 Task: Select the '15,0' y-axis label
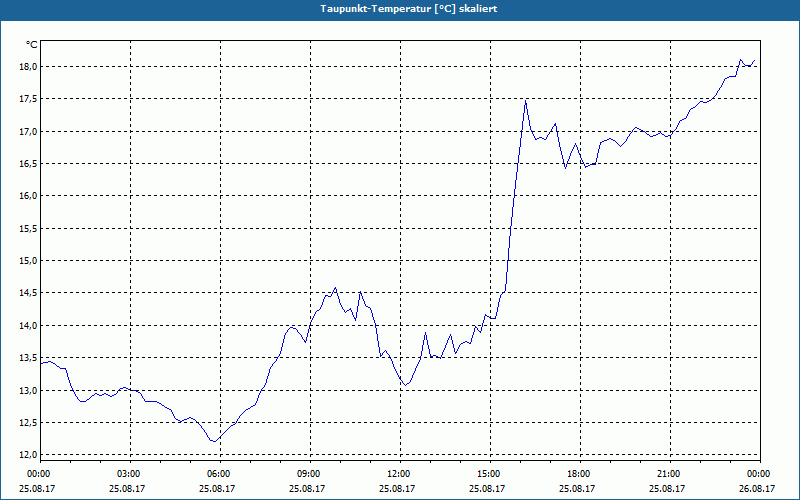click(x=29, y=261)
